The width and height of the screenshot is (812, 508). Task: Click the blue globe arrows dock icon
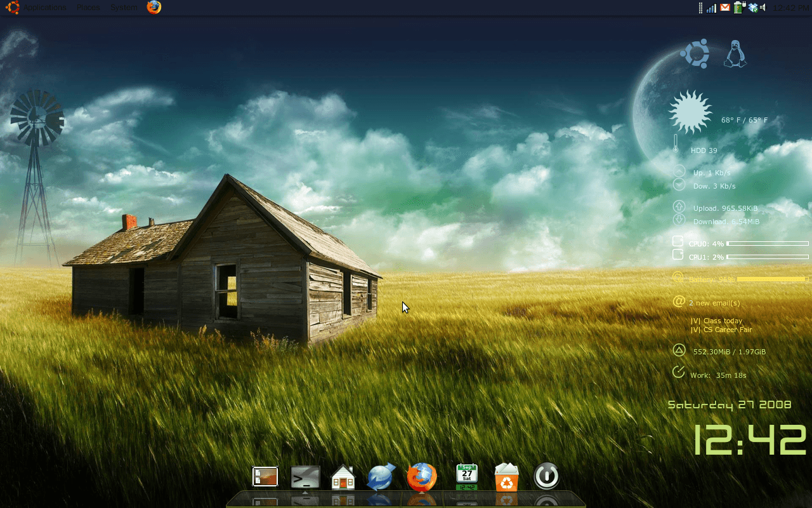pyautogui.click(x=381, y=477)
